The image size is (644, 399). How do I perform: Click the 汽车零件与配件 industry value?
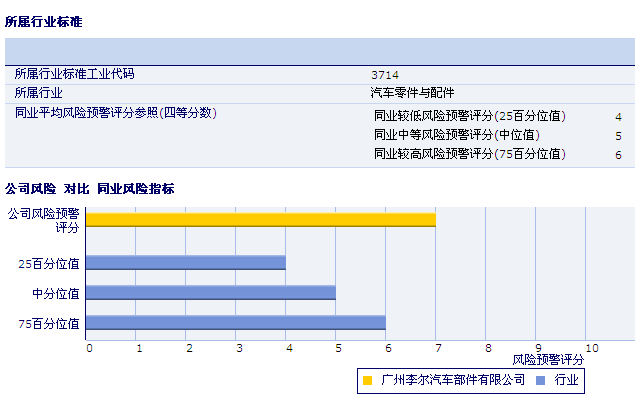click(x=412, y=93)
